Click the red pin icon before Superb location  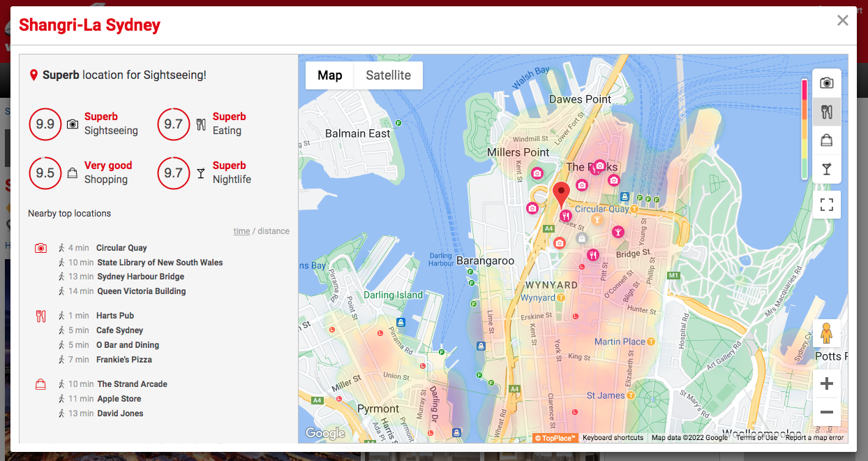pyautogui.click(x=33, y=75)
